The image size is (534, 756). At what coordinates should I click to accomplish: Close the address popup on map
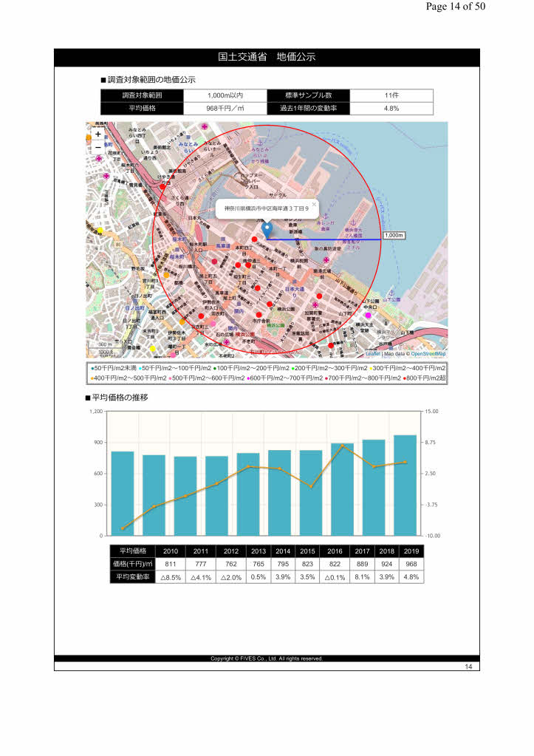click(x=314, y=204)
